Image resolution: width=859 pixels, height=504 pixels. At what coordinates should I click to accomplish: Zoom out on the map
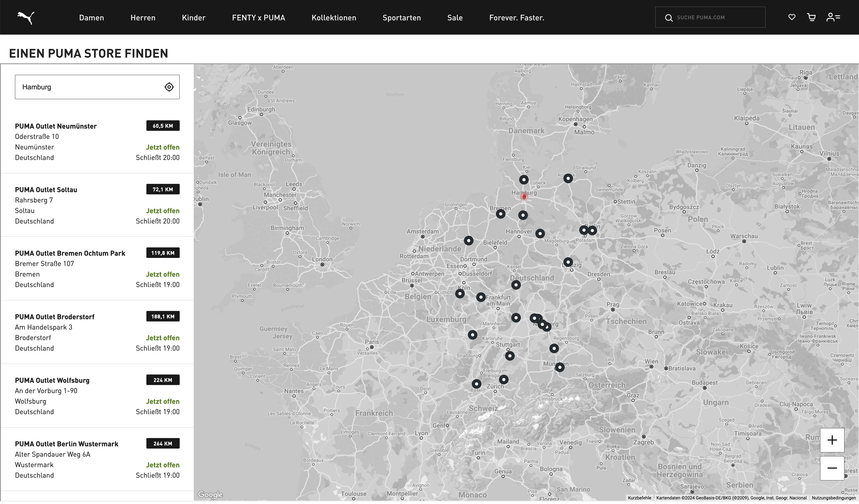click(832, 468)
